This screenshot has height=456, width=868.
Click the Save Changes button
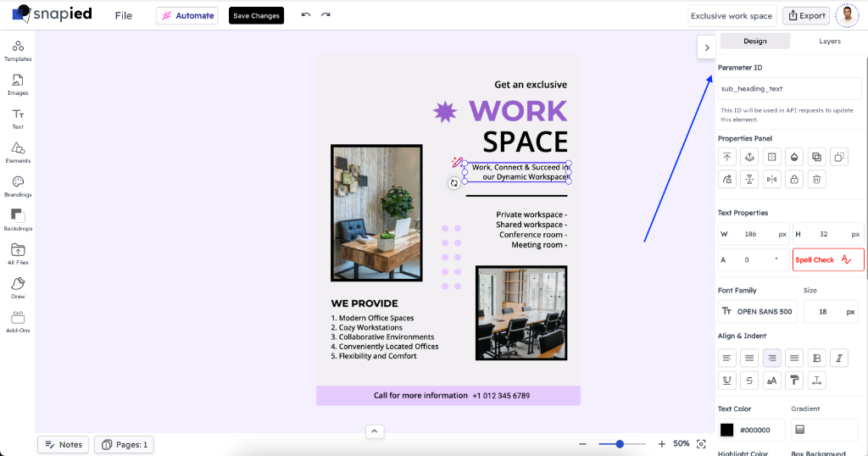point(256,15)
